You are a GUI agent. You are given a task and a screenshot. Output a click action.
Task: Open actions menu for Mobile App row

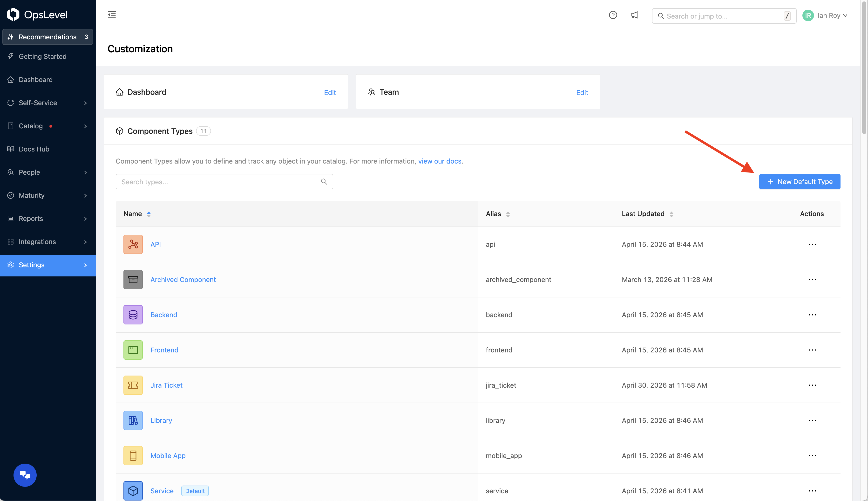(x=812, y=456)
